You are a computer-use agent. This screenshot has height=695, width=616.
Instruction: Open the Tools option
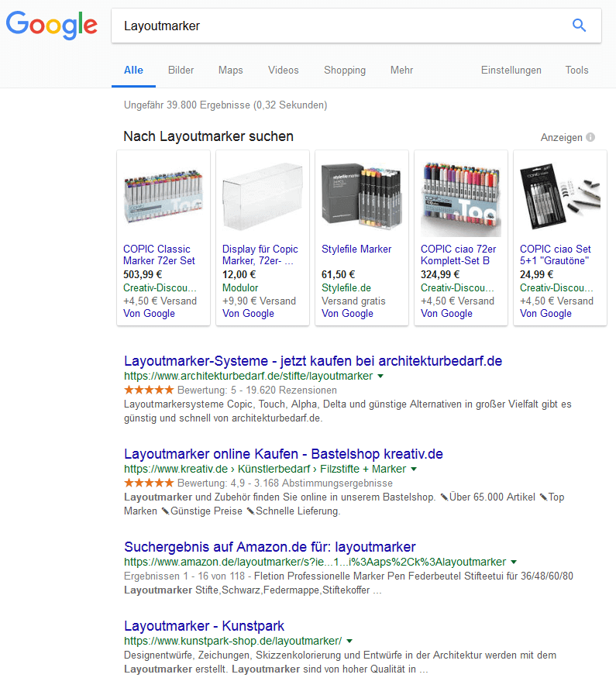point(576,70)
